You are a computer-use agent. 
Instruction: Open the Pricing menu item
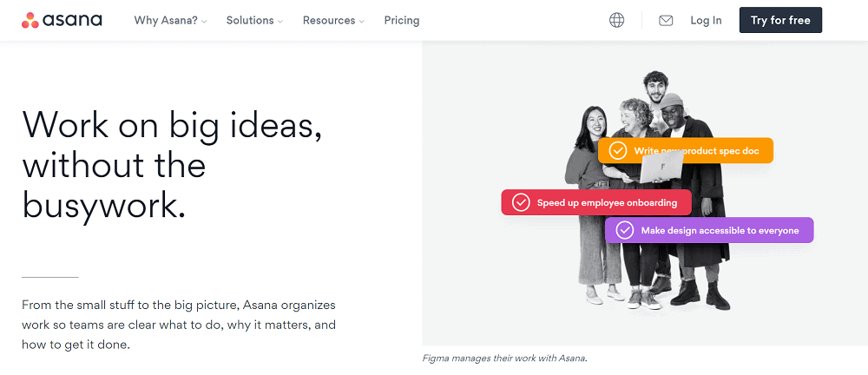402,21
